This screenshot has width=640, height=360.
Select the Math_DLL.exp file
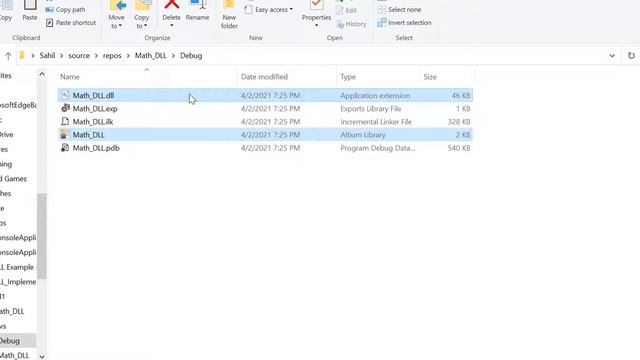[x=265, y=109]
